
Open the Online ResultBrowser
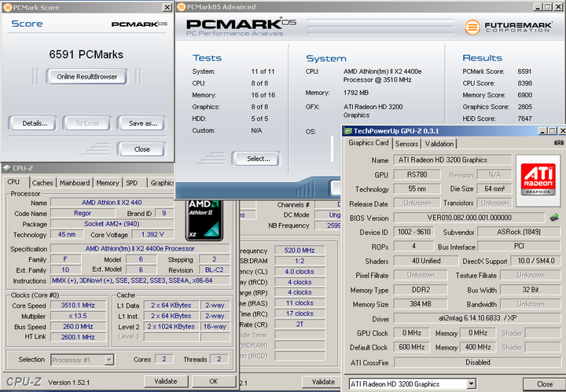(x=86, y=76)
